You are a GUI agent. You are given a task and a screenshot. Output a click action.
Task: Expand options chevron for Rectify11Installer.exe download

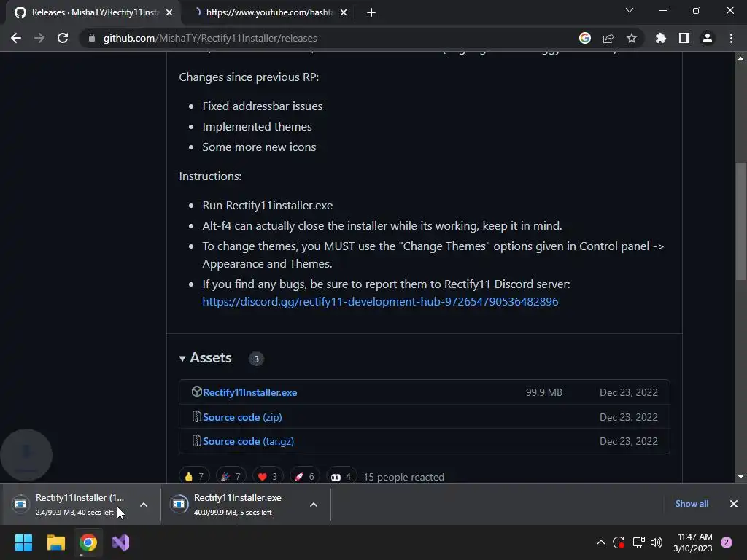[314, 505]
